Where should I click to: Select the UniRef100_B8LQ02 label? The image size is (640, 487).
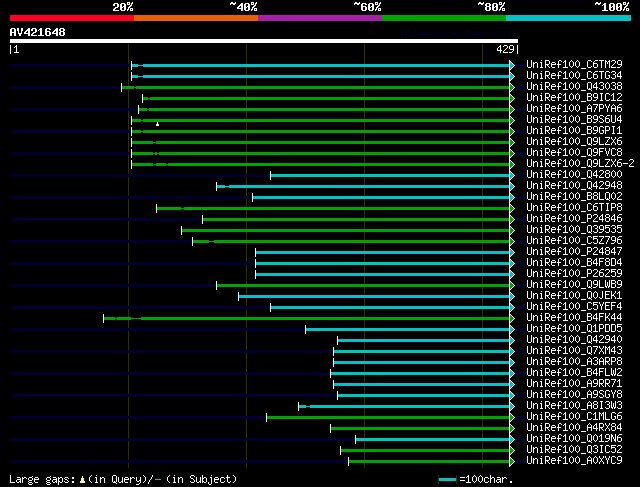tap(574, 197)
